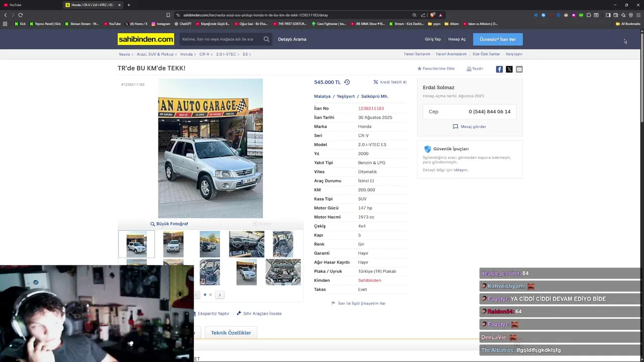Select the third thumbnail, rear view
The height and width of the screenshot is (362, 644).
[210, 244]
